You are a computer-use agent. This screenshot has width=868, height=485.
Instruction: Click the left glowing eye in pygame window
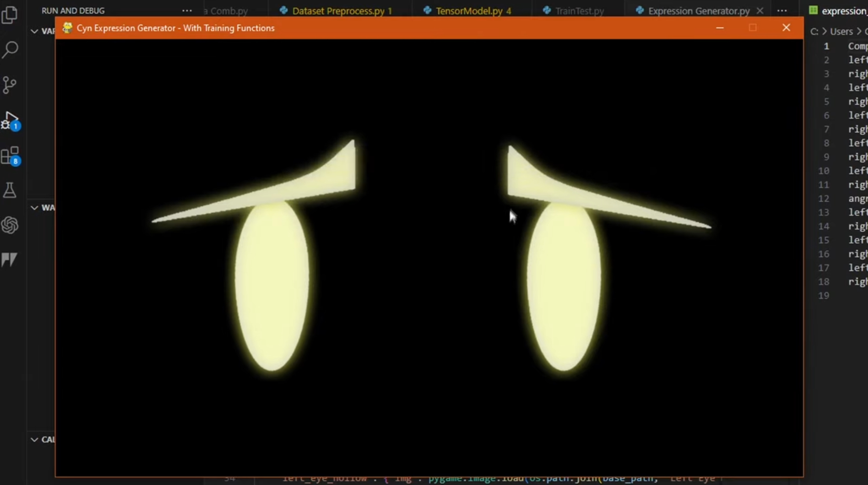(x=272, y=287)
